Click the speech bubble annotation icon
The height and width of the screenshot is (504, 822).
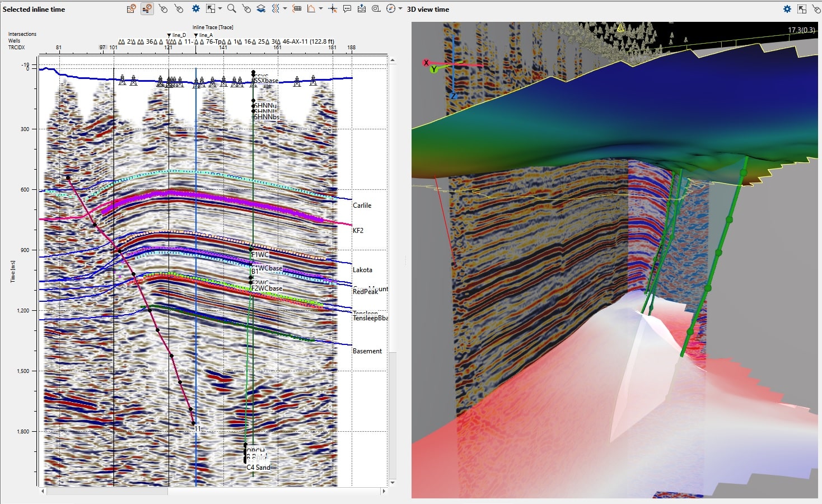click(347, 8)
